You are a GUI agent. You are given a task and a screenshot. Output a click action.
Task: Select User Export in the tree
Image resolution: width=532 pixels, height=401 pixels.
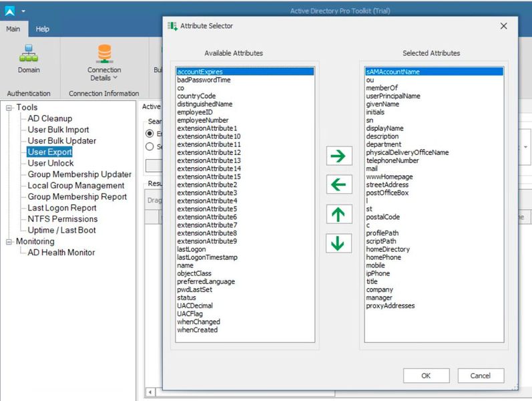click(x=49, y=152)
